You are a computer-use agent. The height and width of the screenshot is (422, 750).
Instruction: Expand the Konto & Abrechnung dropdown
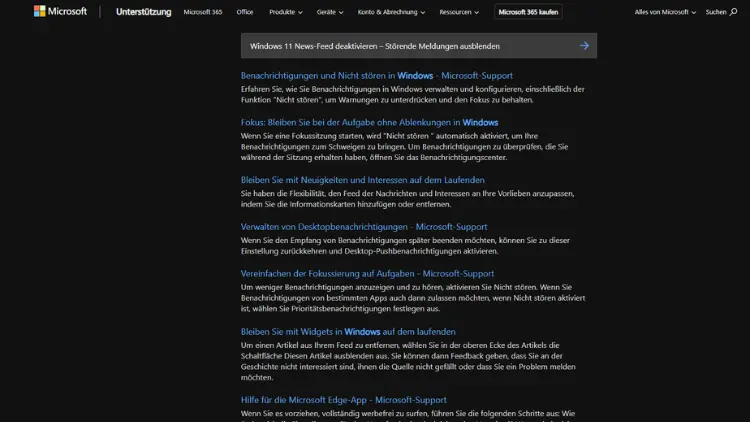coord(391,12)
